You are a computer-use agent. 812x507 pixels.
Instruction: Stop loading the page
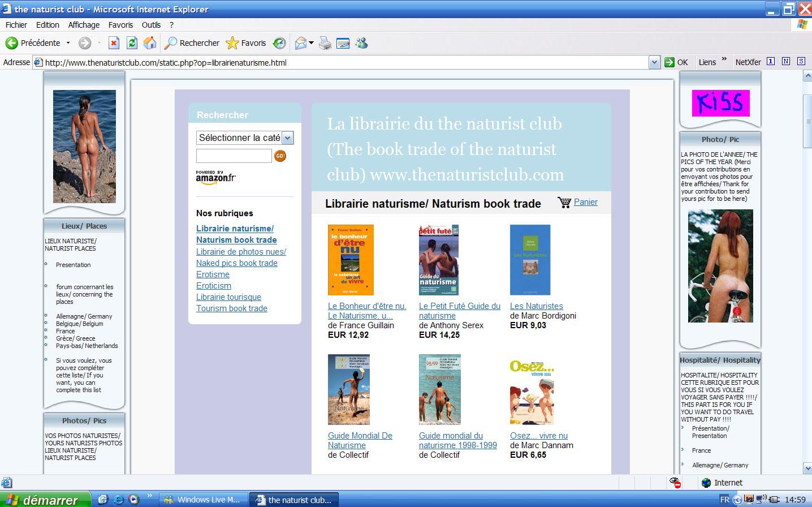click(114, 43)
